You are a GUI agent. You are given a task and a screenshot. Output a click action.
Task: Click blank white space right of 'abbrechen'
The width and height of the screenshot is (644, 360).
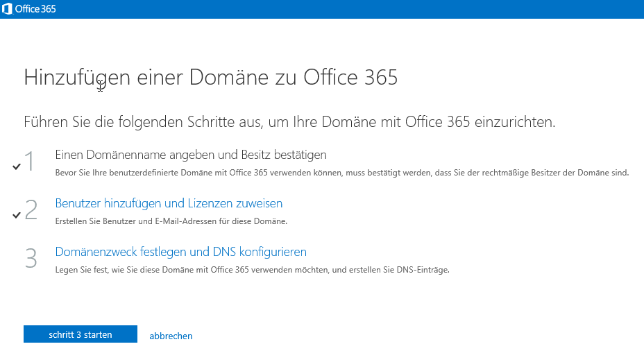[x=416, y=336]
